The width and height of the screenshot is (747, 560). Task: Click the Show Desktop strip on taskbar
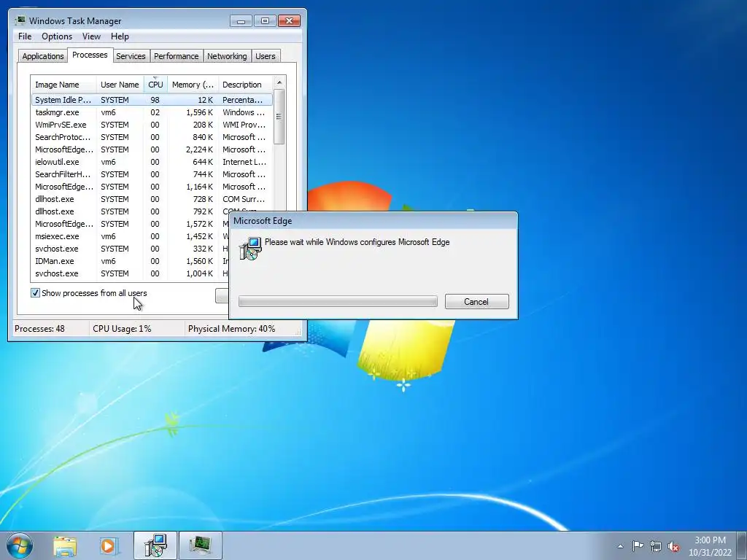click(742, 545)
